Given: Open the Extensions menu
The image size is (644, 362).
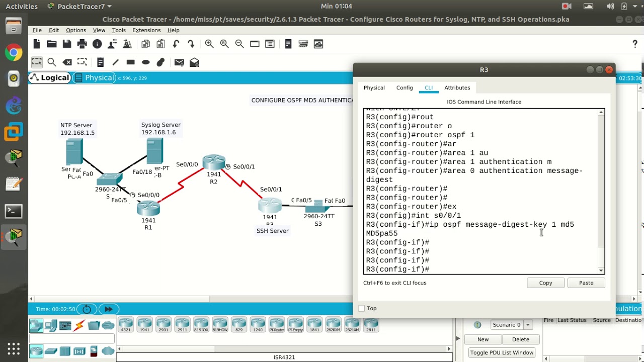Looking at the screenshot, I should (x=146, y=30).
